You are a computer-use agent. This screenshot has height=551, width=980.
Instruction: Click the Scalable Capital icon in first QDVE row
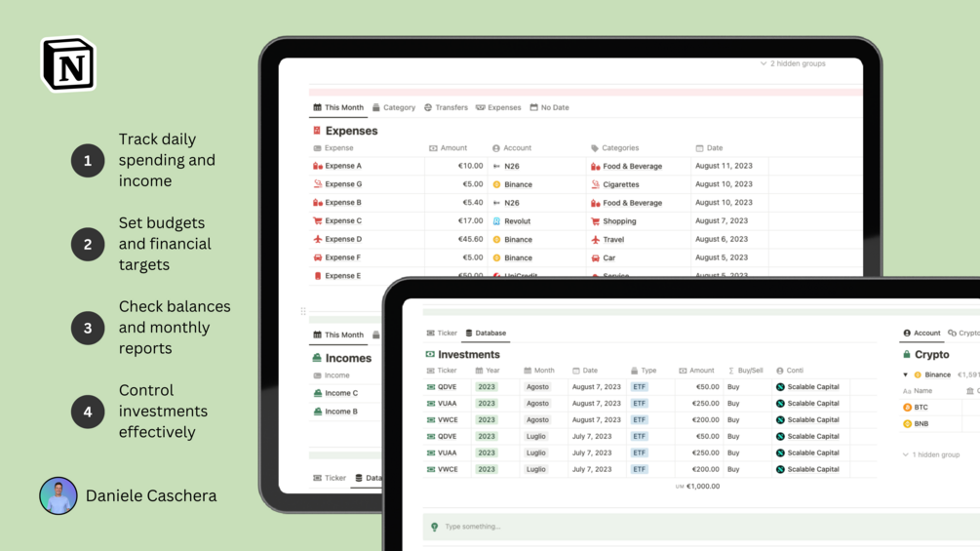(x=780, y=387)
